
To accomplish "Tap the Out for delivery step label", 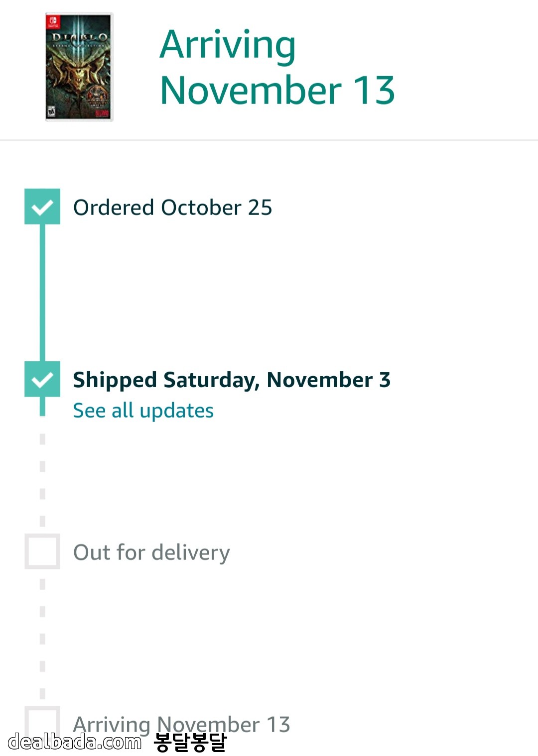I will 151,552.
